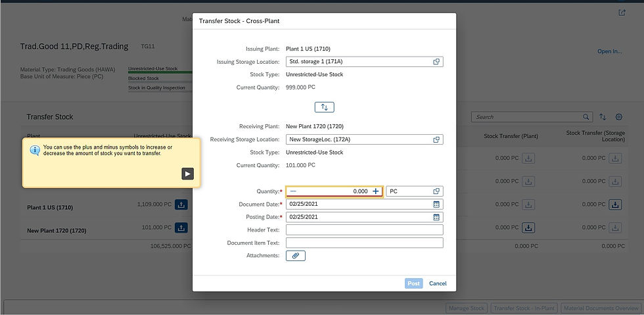
Task: Select the New Plant 1720 (1720) row label
Action: 57,231
